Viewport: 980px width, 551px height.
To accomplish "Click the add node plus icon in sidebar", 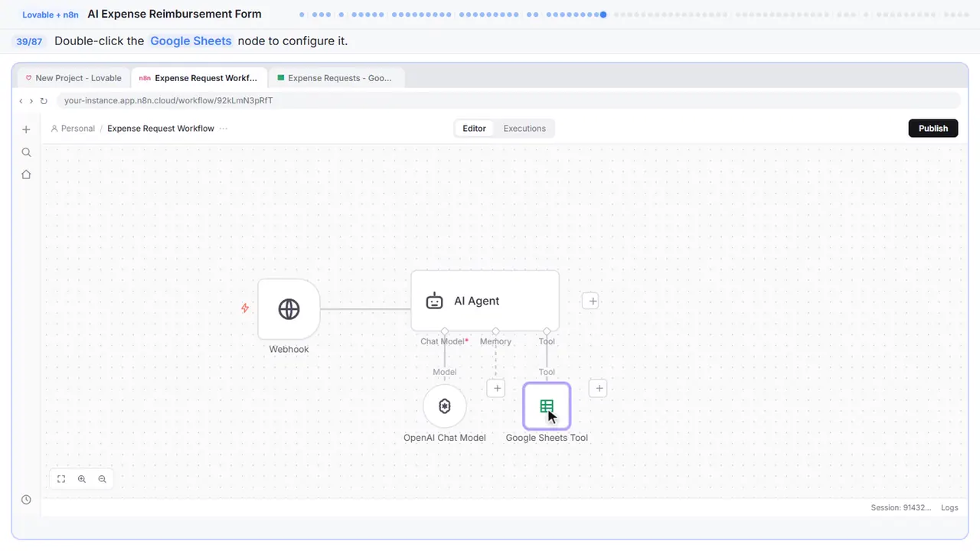I will [26, 129].
